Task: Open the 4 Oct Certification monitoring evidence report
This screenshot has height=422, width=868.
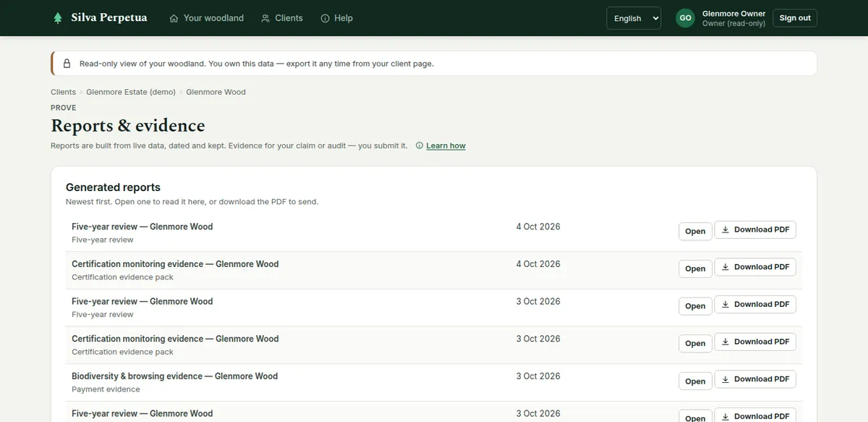Action: (695, 269)
